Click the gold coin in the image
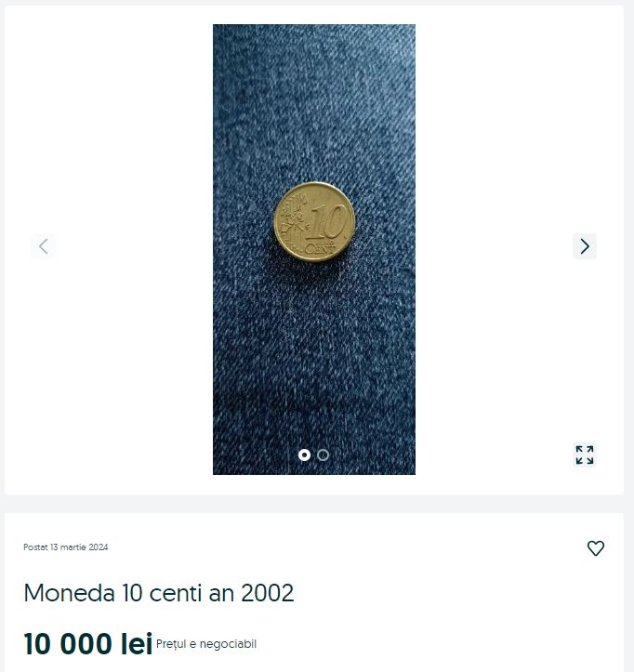The width and height of the screenshot is (634, 672). pos(314,222)
